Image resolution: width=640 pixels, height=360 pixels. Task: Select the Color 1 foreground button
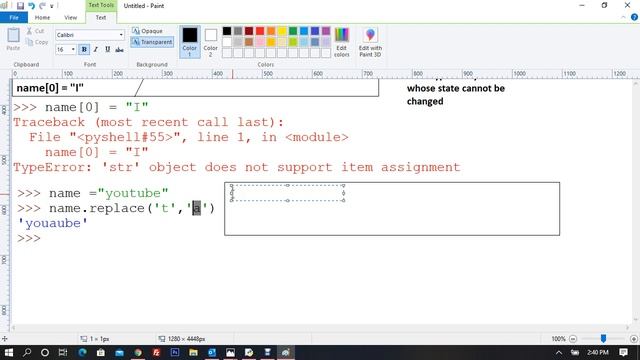coord(189,42)
